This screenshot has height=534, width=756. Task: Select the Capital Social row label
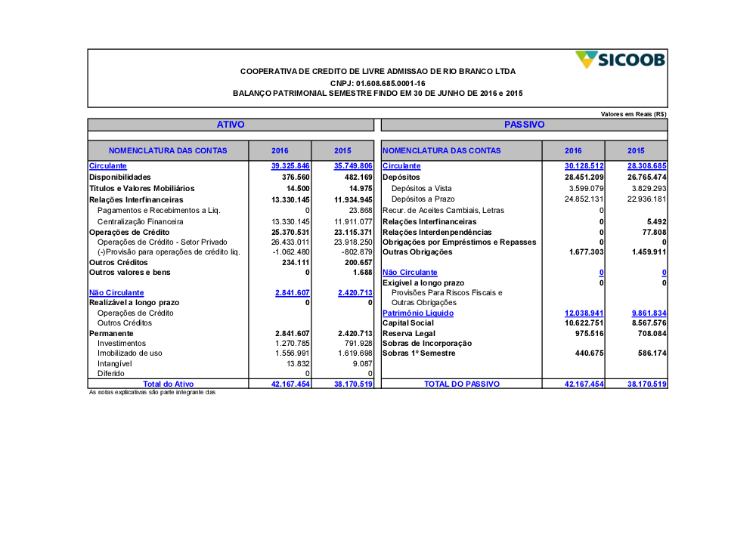(408, 323)
